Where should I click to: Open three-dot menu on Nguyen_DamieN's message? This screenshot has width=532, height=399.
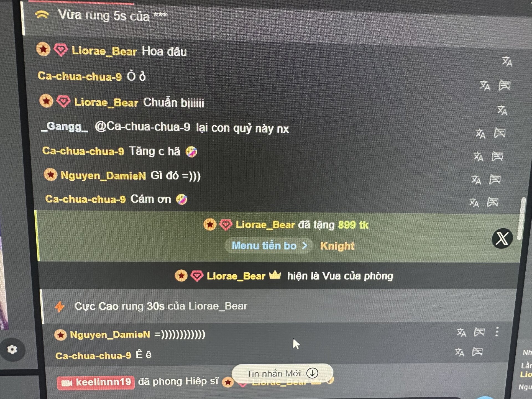[x=497, y=332]
